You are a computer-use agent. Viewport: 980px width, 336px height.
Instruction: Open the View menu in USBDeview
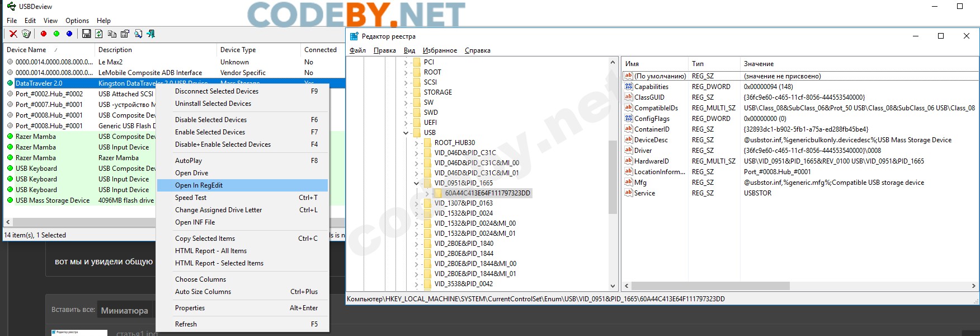[51, 21]
